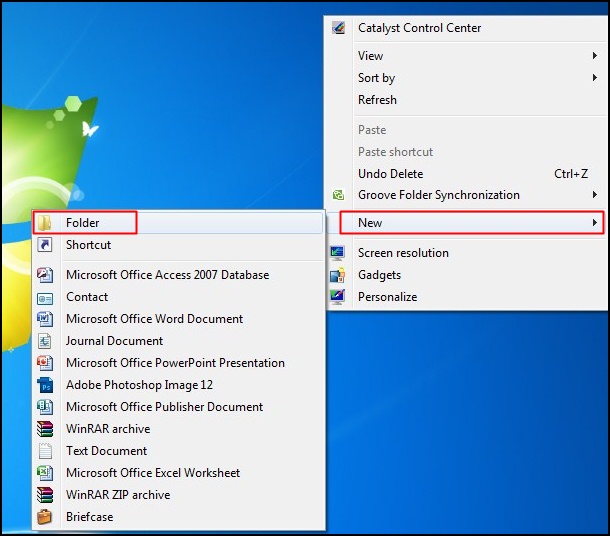Click the Briefcase icon
610x536 pixels.
click(x=45, y=517)
